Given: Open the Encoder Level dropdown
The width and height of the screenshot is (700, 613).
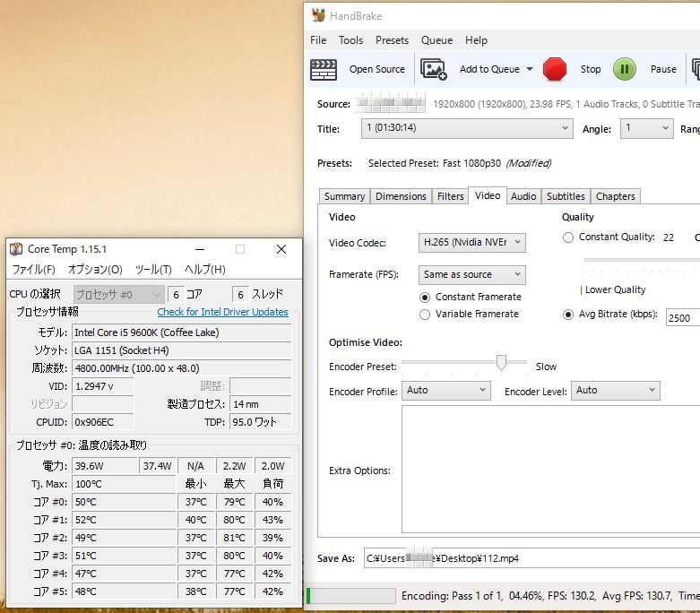Looking at the screenshot, I should tap(615, 390).
